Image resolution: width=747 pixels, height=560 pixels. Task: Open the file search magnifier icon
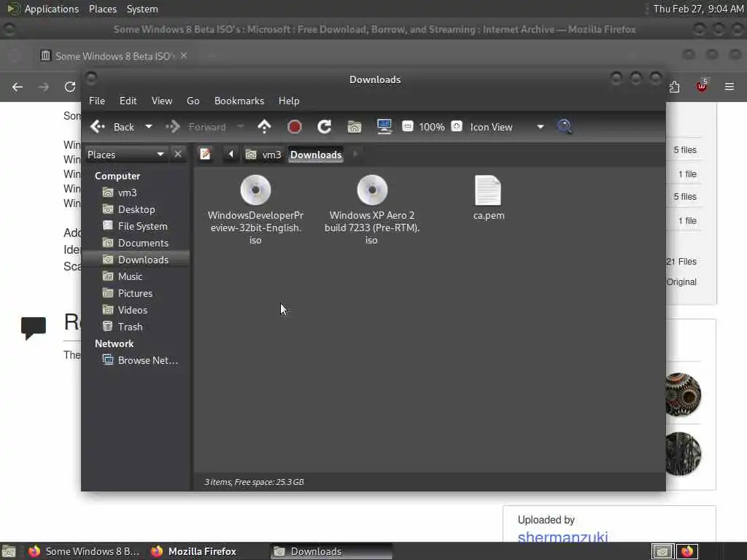tap(565, 127)
